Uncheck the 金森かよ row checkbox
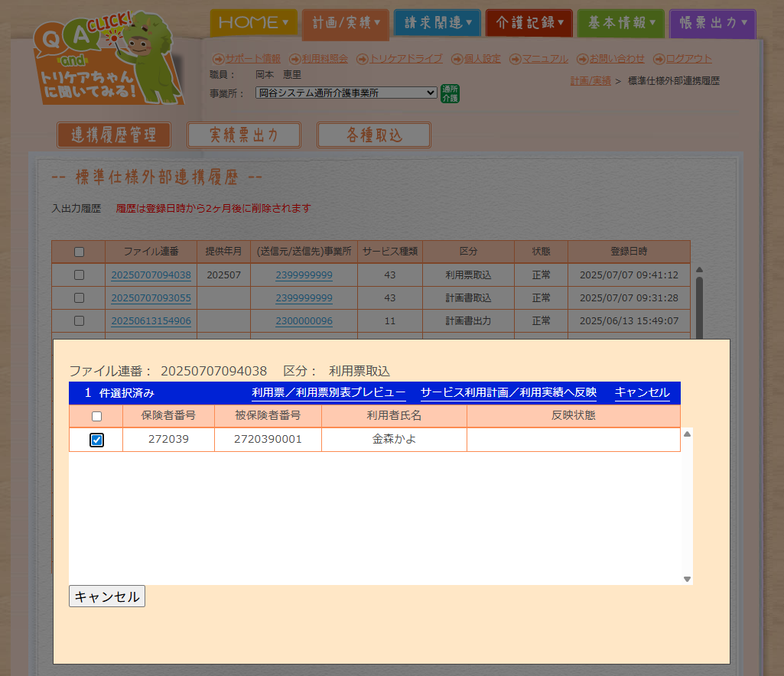The image size is (784, 676). (97, 440)
